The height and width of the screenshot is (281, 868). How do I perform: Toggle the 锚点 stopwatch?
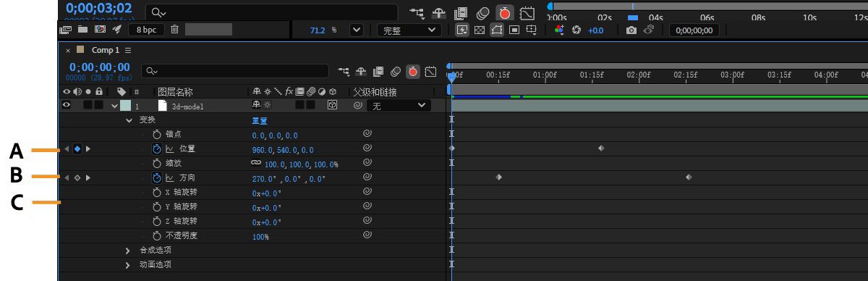157,135
